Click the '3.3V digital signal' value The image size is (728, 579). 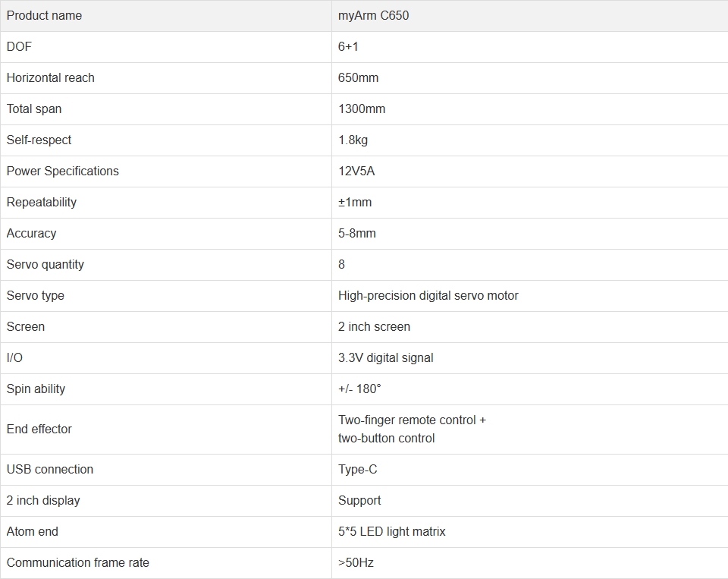point(386,358)
